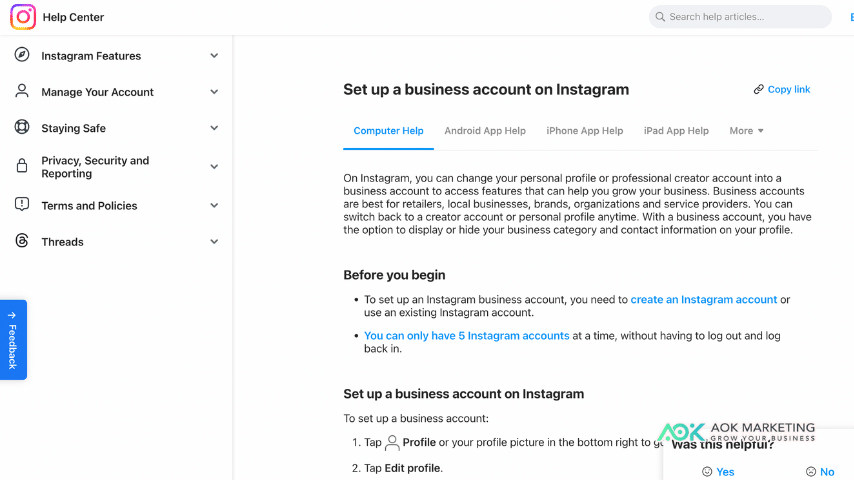
Task: Click the compass icon beside Instagram Features
Action: pos(22,55)
